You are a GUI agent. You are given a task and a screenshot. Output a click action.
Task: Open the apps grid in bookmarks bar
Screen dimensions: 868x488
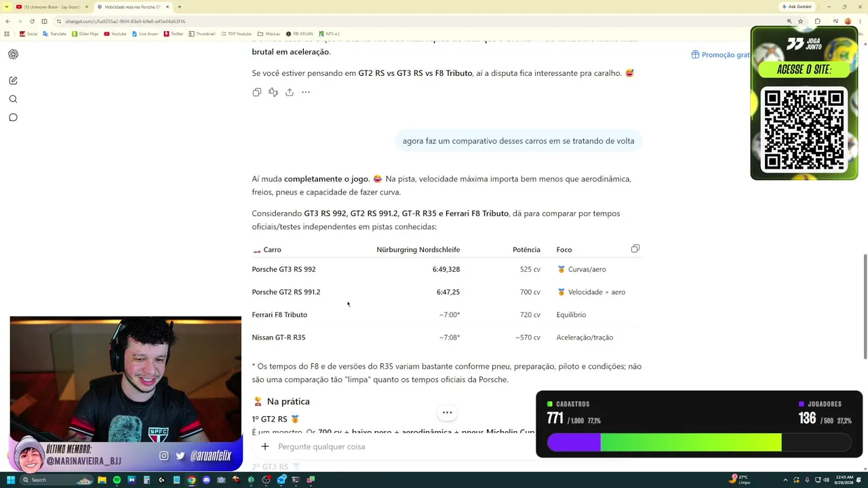pos(7,33)
